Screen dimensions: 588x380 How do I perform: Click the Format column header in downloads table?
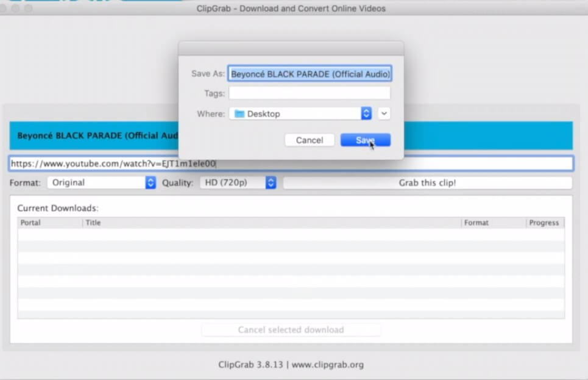tap(494, 223)
